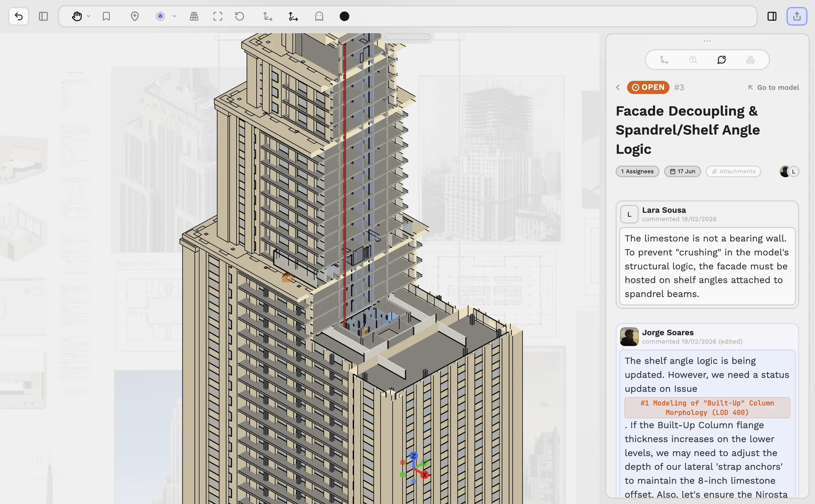Click the back arrow button in top-left
The width and height of the screenshot is (815, 504).
tap(19, 16)
